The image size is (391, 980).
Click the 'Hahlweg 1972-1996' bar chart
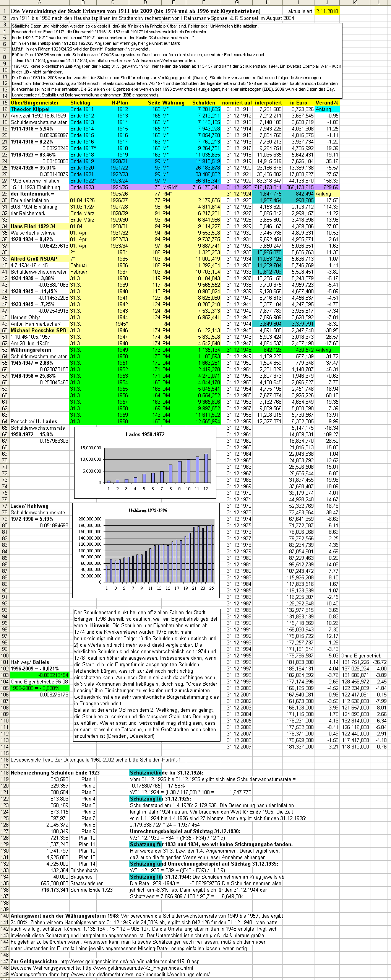tap(146, 550)
